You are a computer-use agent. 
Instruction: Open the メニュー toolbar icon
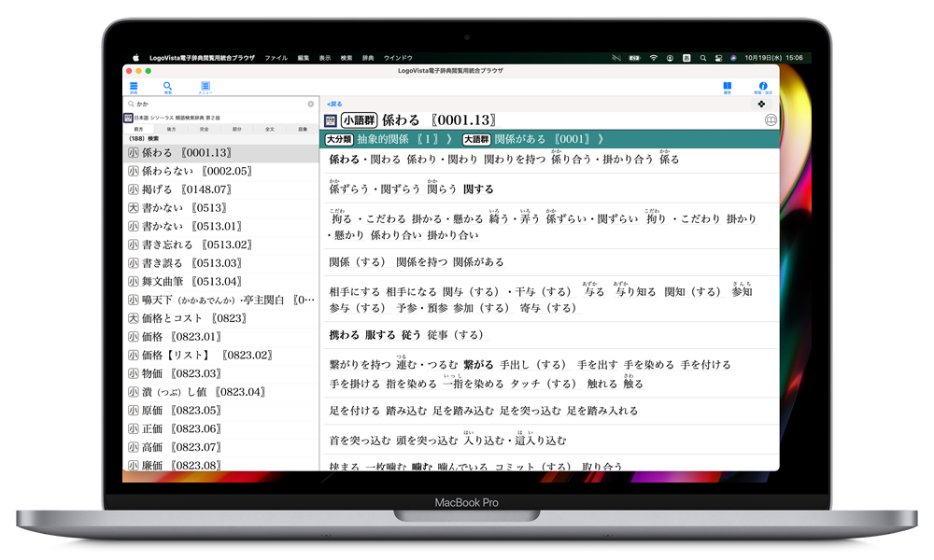point(205,87)
